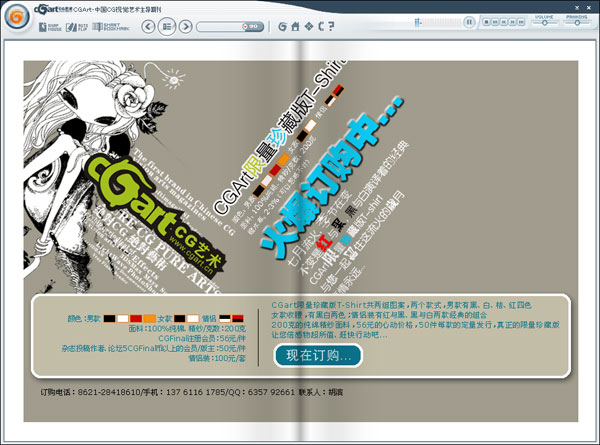Skip to the previous music track
Image resolution: width=600 pixels, height=445 pixels.
(x=495, y=22)
